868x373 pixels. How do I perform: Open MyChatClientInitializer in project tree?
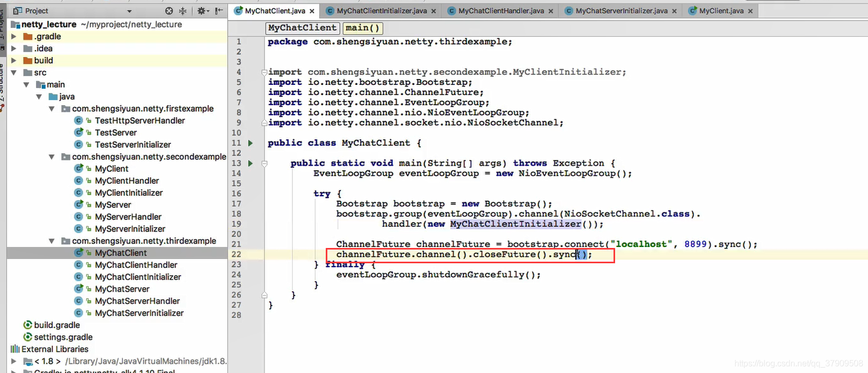138,277
